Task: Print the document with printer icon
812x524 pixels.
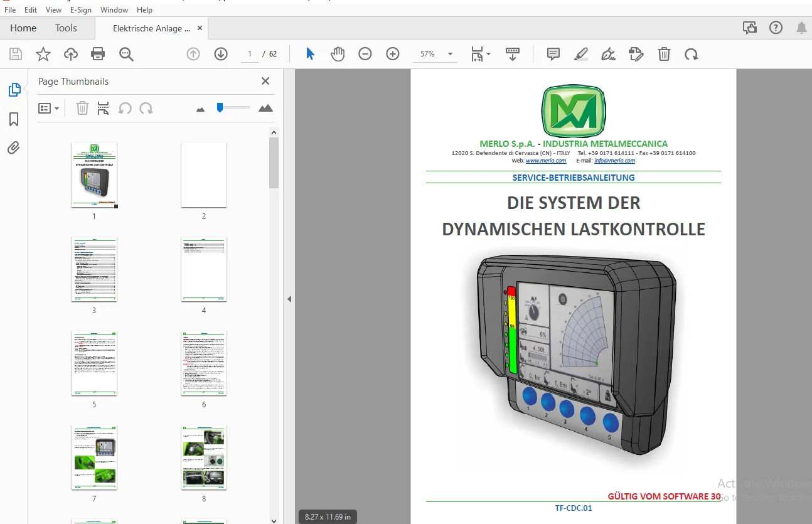Action: (98, 54)
